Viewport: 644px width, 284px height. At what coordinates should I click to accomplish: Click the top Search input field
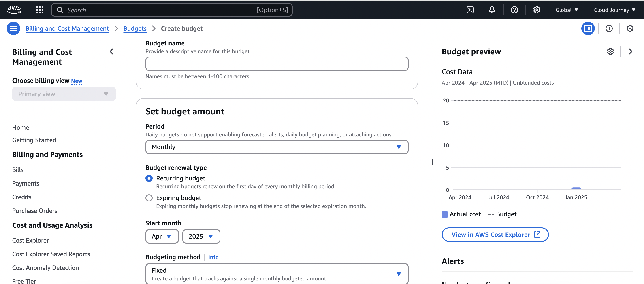(172, 10)
